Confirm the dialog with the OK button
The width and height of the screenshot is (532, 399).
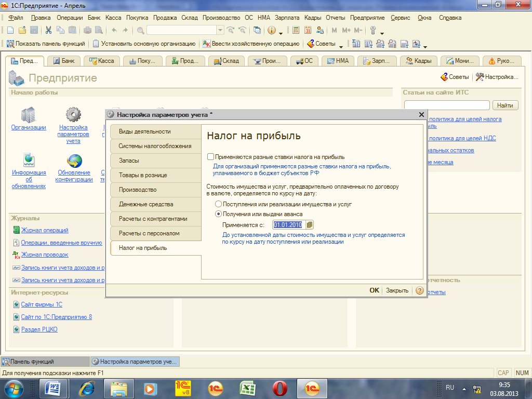tap(374, 290)
